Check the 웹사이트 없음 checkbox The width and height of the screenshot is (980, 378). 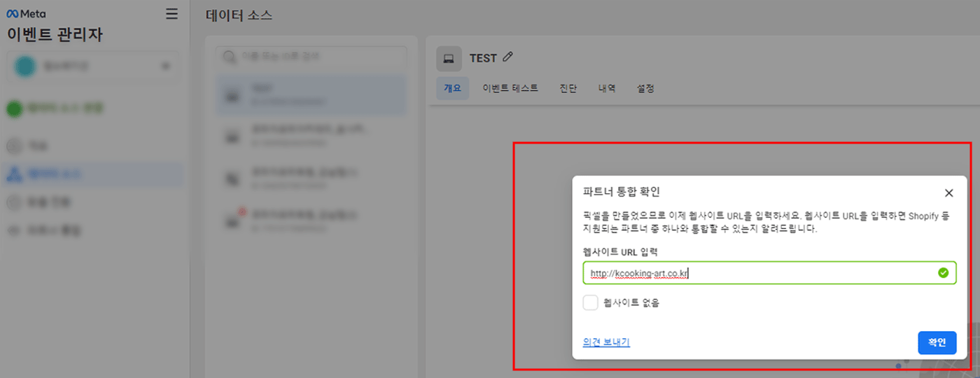tap(591, 302)
